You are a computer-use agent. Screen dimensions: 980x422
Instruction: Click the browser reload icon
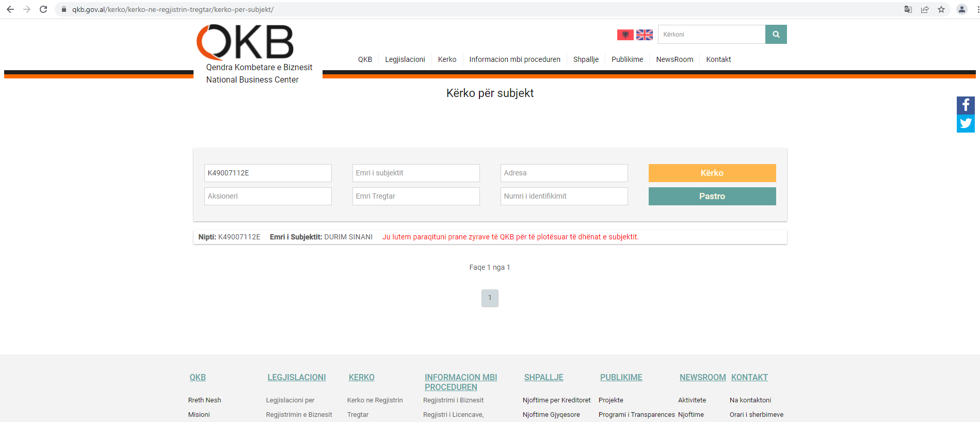point(43,9)
